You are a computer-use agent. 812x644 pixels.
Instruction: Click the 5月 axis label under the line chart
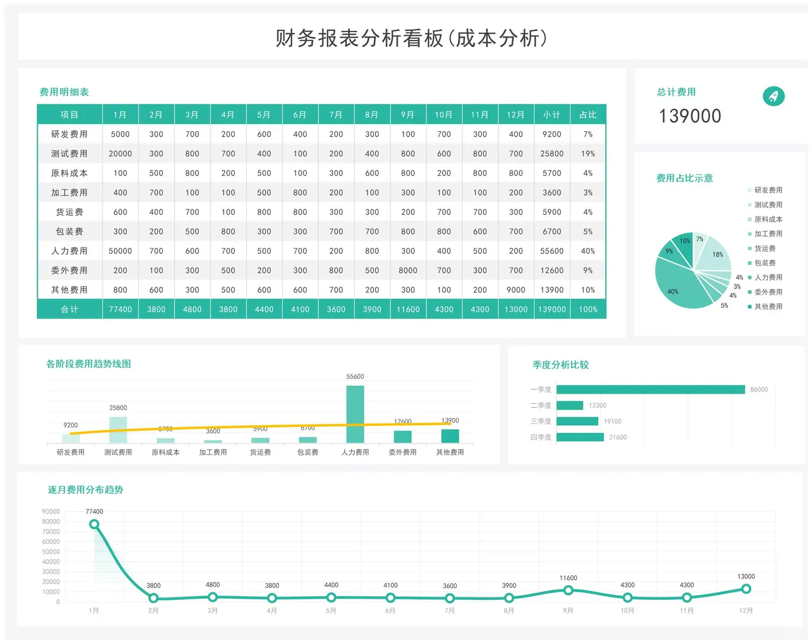coord(331,611)
